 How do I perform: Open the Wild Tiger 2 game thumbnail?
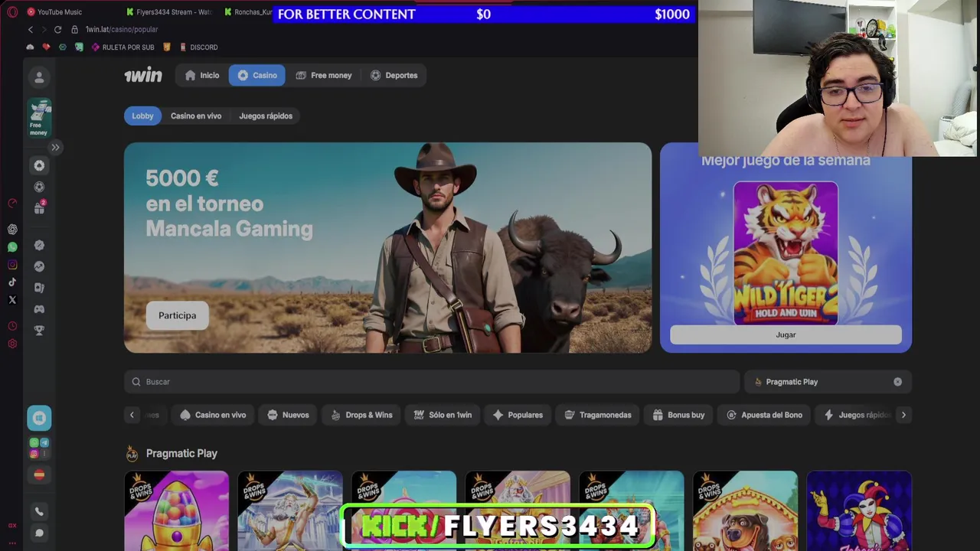pos(786,253)
